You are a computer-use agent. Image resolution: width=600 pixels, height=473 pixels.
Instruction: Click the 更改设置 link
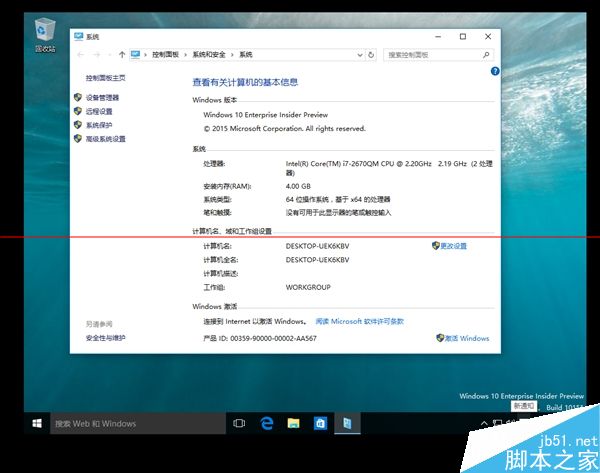click(x=453, y=246)
